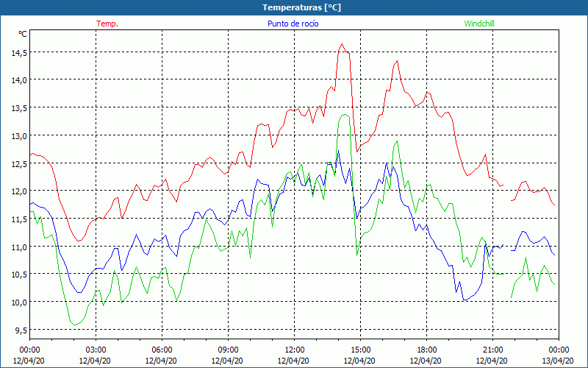Click the 14,5 y-axis value
The height and width of the screenshot is (368, 588).
click(19, 53)
